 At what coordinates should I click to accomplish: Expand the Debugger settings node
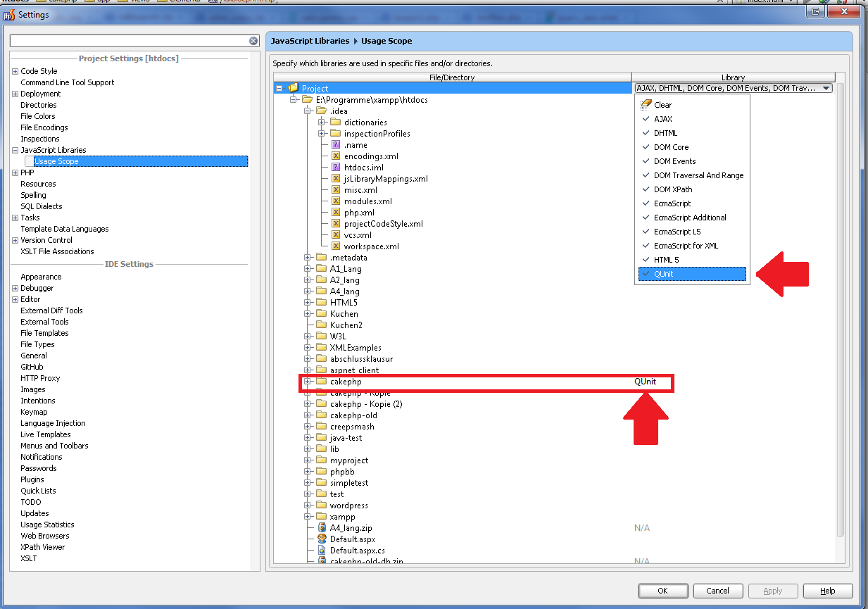pyautogui.click(x=15, y=288)
